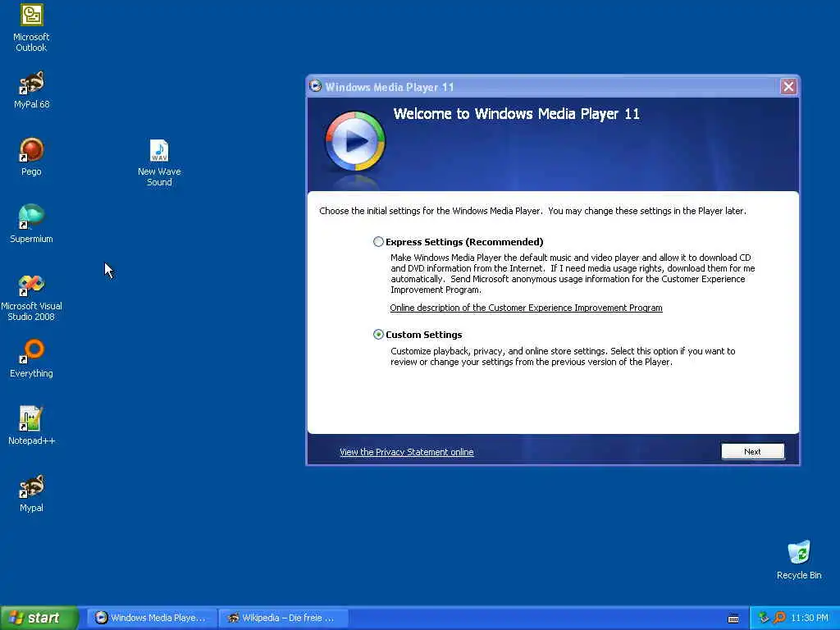This screenshot has height=630, width=840.
Task: Open the Customer Experience Improvement Program link
Action: [x=526, y=308]
